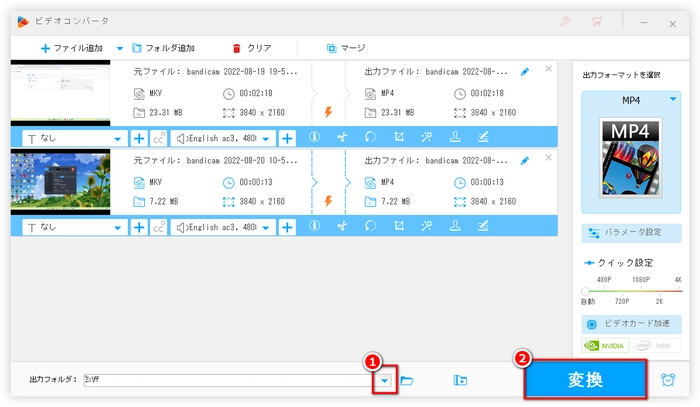The image size is (700, 407).
Task: Open the output folder icon
Action: coord(407,380)
